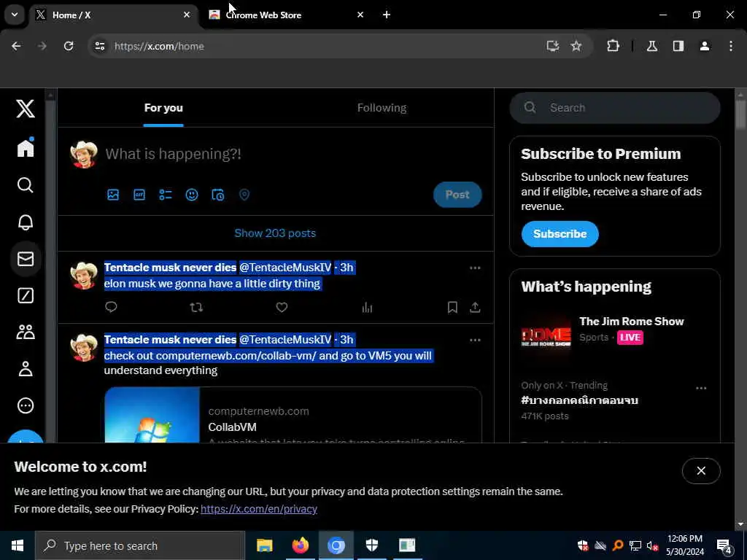Image resolution: width=747 pixels, height=560 pixels.
Task: Open More circle-dots icon in sidebar
Action: (26, 405)
